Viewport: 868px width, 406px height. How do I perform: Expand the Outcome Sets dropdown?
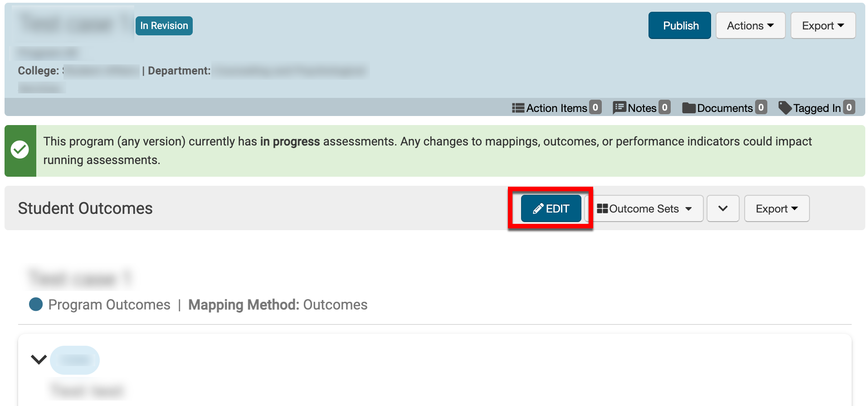[x=645, y=208]
